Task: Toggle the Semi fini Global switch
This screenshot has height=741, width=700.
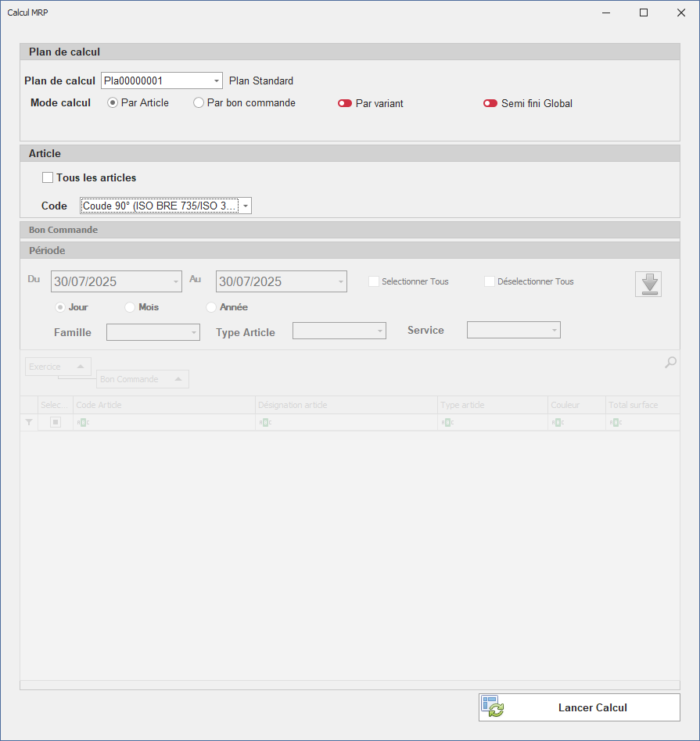Action: (490, 103)
